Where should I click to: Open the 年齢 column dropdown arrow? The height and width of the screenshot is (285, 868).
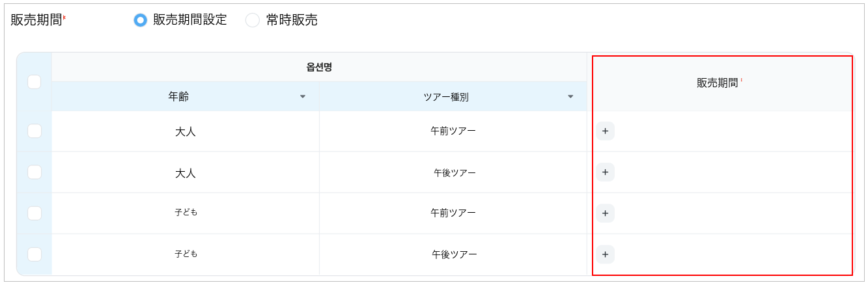pyautogui.click(x=302, y=97)
